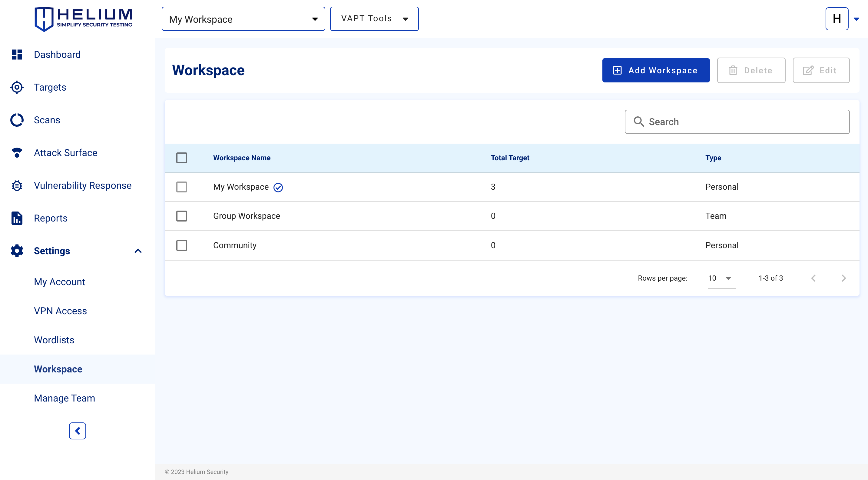Image resolution: width=868 pixels, height=480 pixels.
Task: Collapse sidebar with the left arrow icon
Action: click(x=78, y=431)
